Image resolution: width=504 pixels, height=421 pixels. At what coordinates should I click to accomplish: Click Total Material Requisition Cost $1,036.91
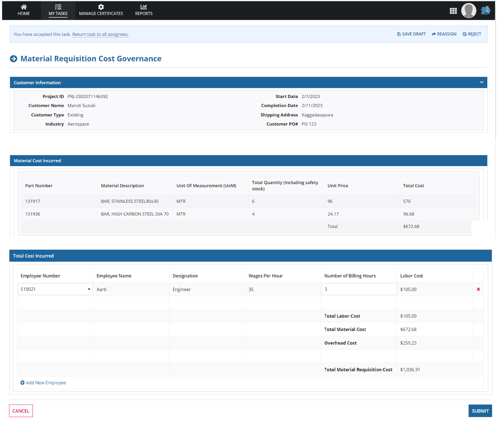[x=410, y=370]
